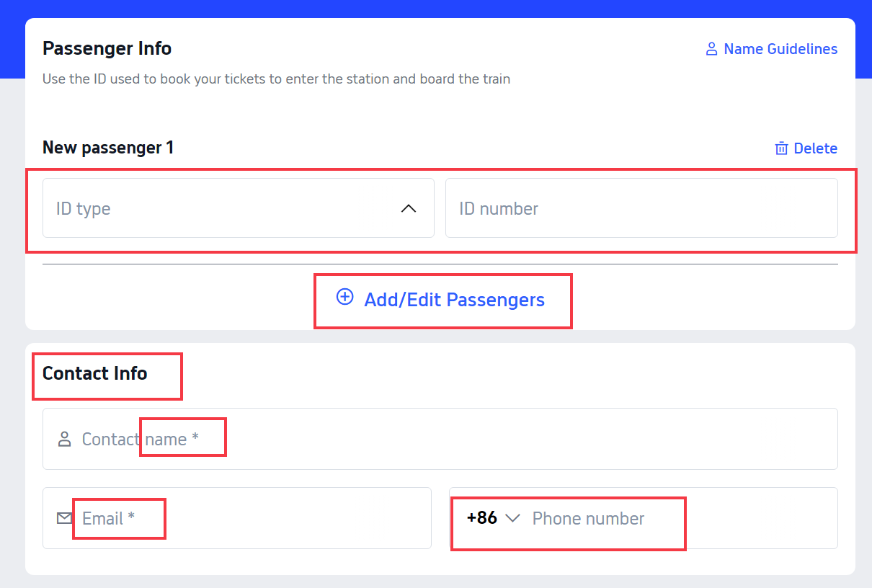Click the trash icon next to Delete
This screenshot has width=872, height=588.
pos(781,148)
